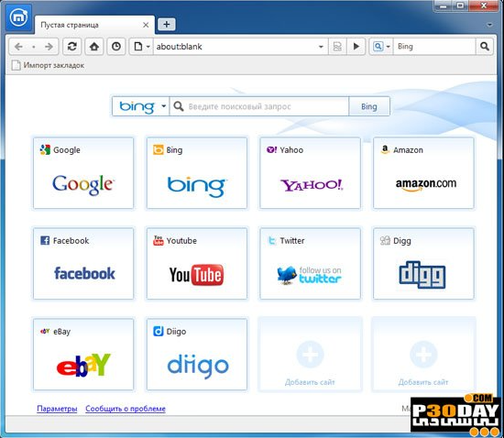
Task: Maximize the browser window
Action: click(x=461, y=5)
